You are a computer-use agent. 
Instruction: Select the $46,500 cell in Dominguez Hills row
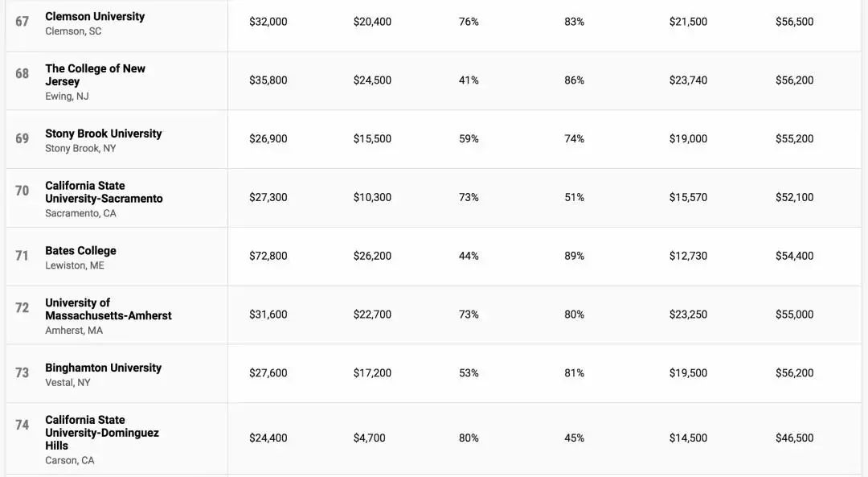(794, 438)
